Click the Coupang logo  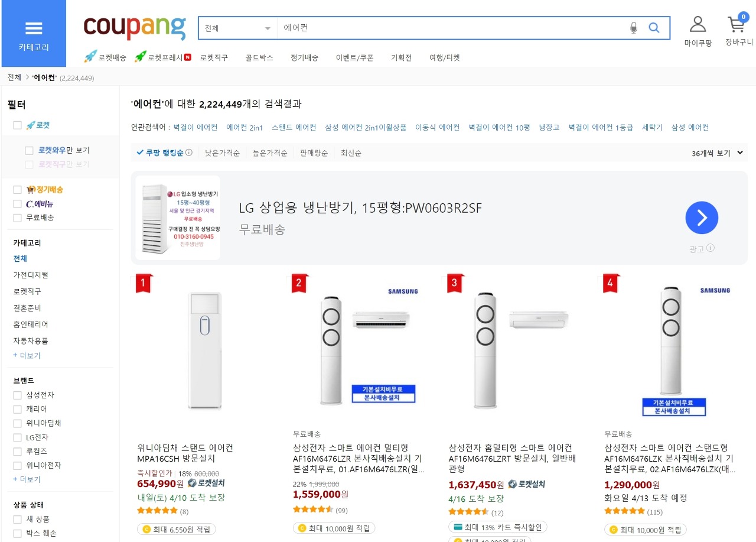[x=135, y=27]
